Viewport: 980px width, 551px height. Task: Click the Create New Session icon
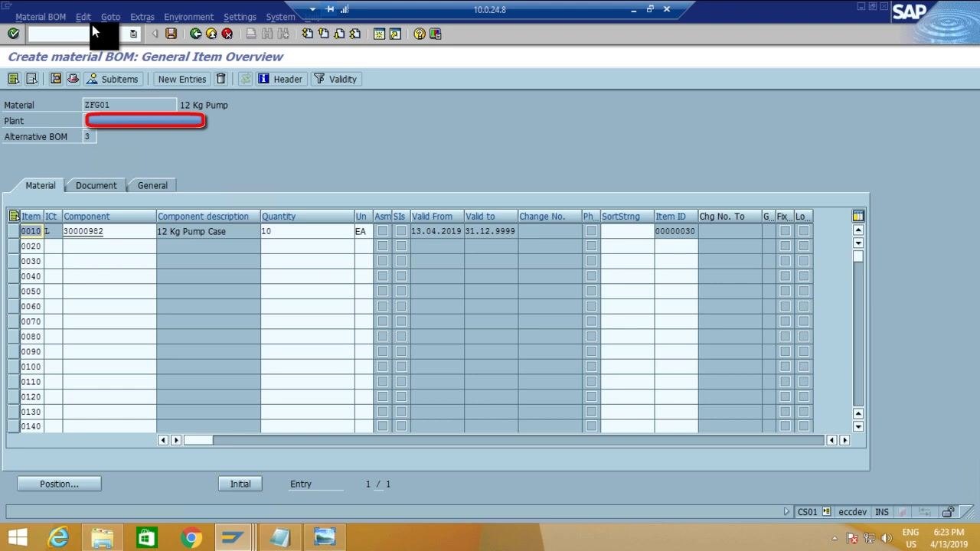[379, 34]
